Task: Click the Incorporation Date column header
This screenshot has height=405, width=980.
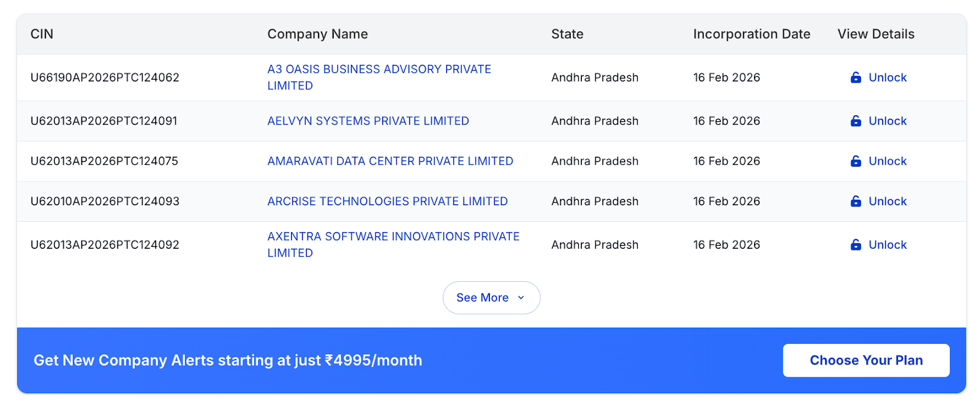Action: coord(752,34)
